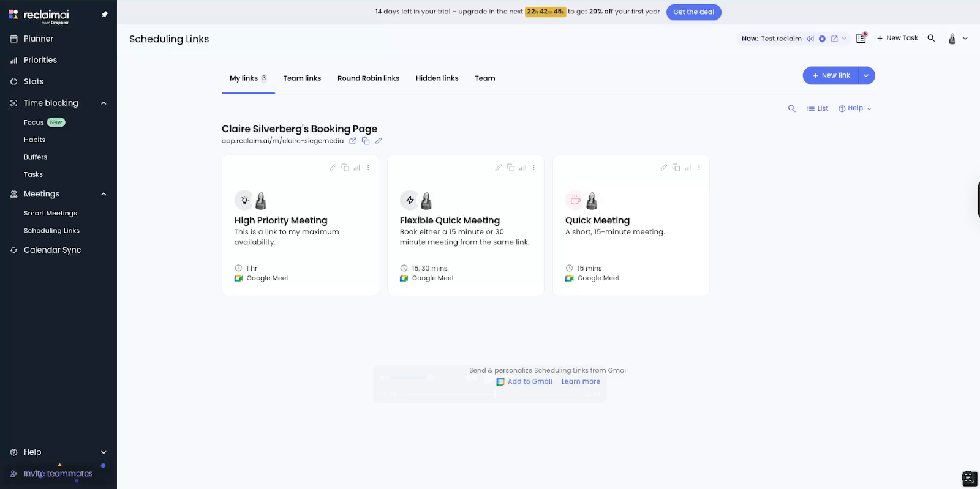Restart the current task with rewind icon
The width and height of the screenshot is (980, 489).
tap(810, 39)
